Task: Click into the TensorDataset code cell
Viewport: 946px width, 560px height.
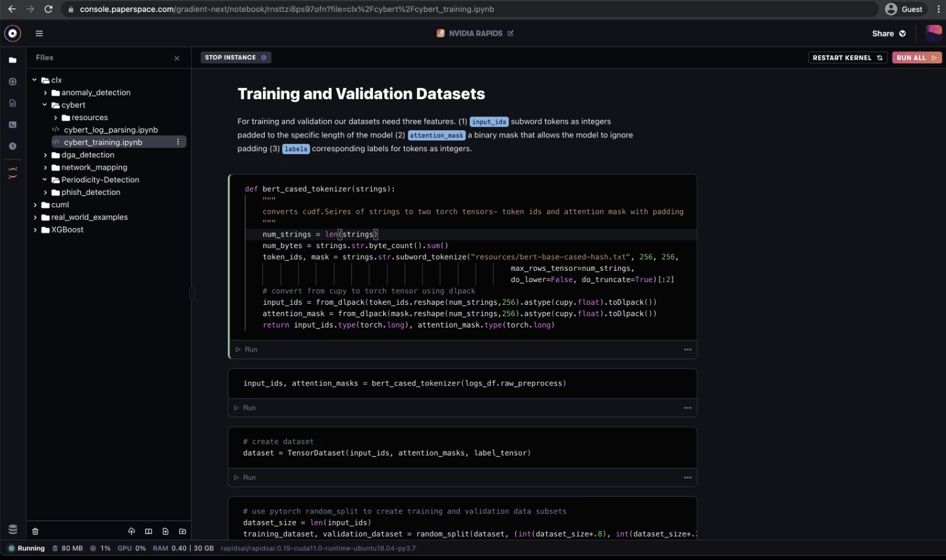Action: [463, 447]
